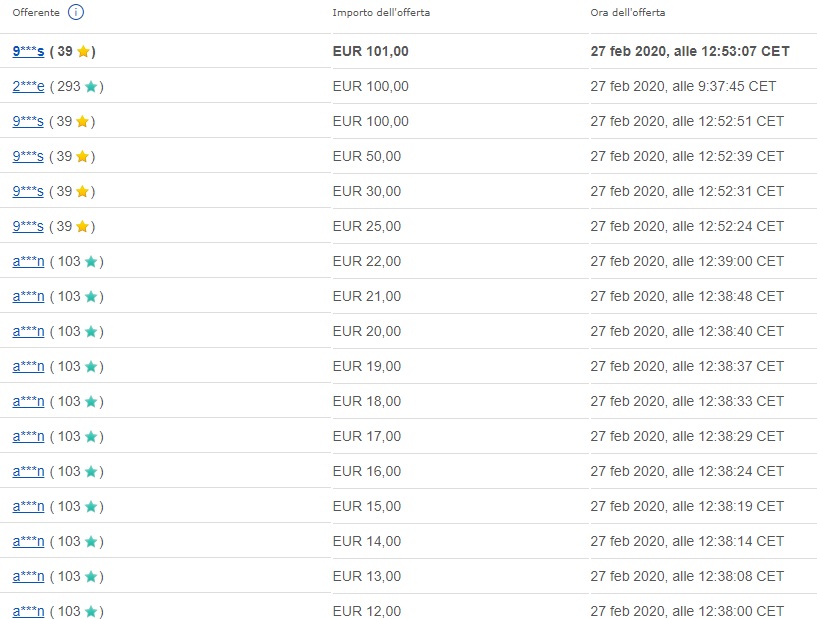Open bidder 9***s link in the EUR 30,00 row

[x=28, y=191]
